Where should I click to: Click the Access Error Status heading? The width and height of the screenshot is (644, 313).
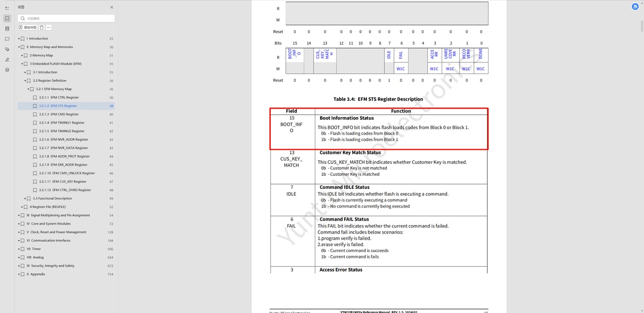click(341, 270)
